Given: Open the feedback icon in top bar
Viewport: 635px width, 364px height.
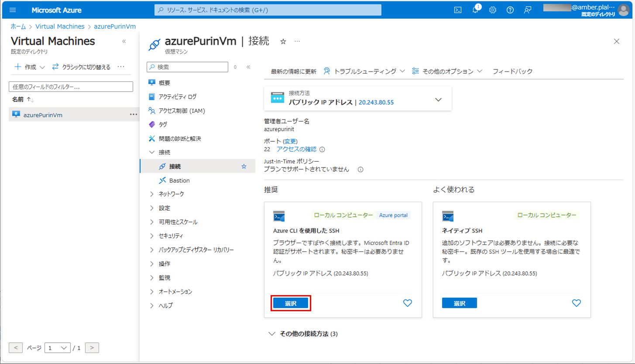Looking at the screenshot, I should (x=528, y=10).
